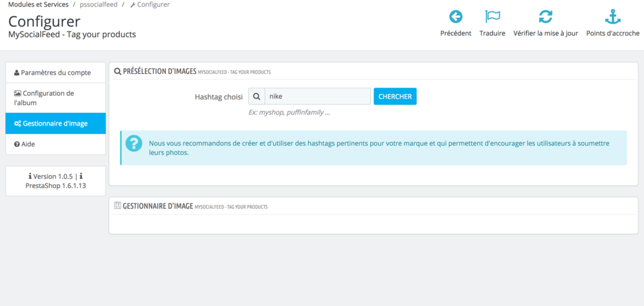Click the Gestionnaire d'image panel heading icon

point(117,206)
